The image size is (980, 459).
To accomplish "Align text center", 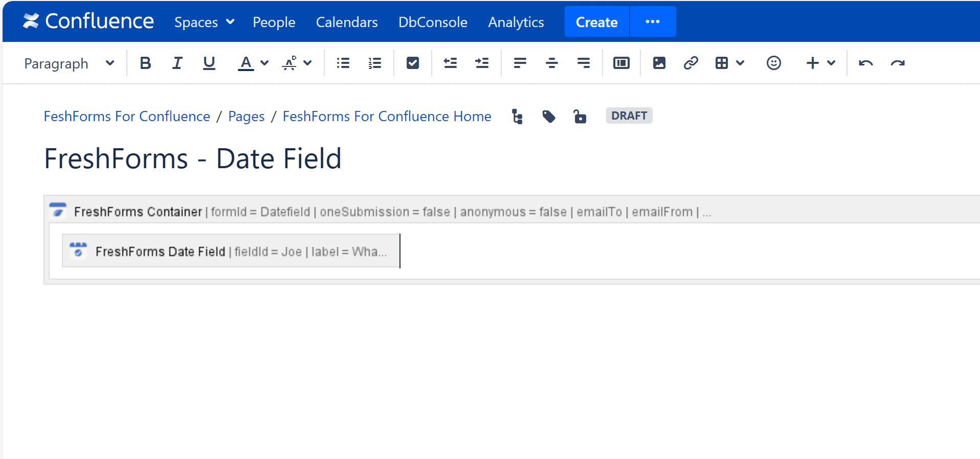I will click(x=551, y=63).
